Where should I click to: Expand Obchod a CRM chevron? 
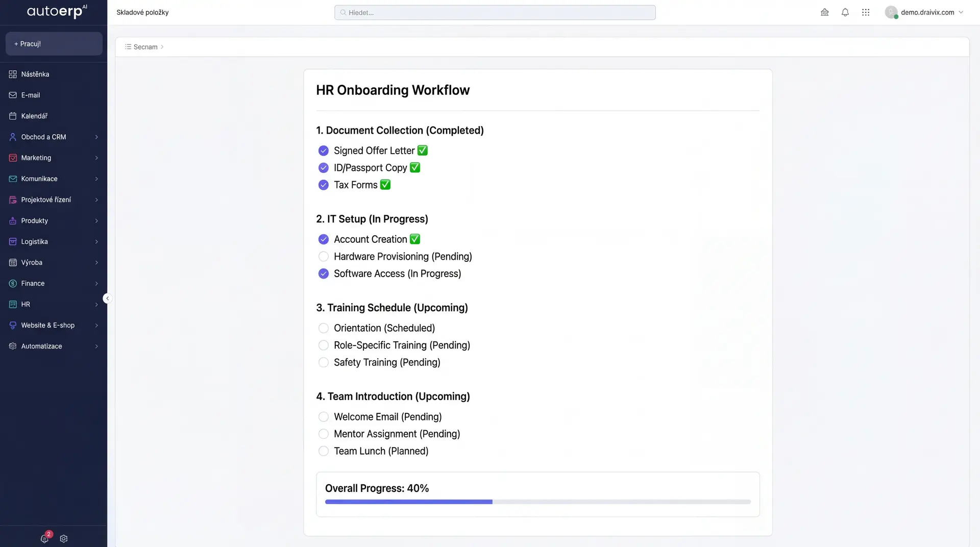(x=96, y=137)
